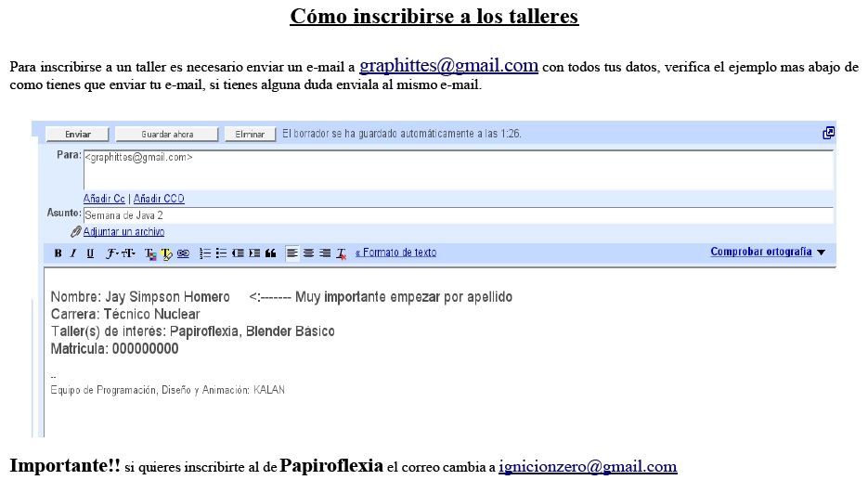Align text to the right
This screenshot has height=480, width=868.
click(x=325, y=253)
